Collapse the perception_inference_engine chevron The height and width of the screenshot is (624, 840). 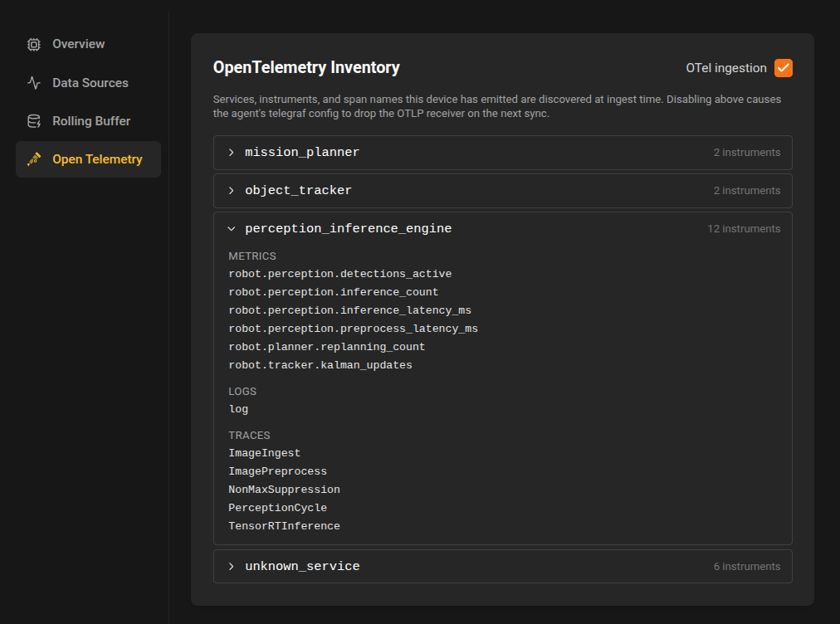pyautogui.click(x=231, y=229)
